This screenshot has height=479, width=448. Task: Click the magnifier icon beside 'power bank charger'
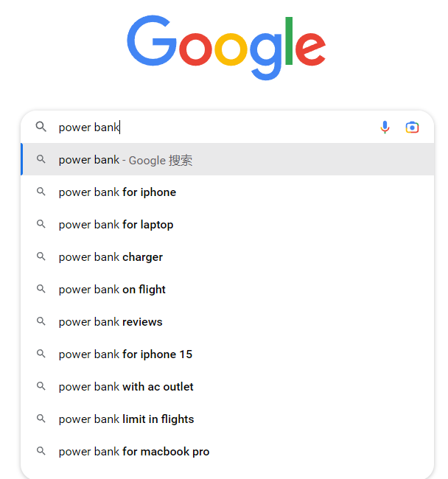[41, 256]
